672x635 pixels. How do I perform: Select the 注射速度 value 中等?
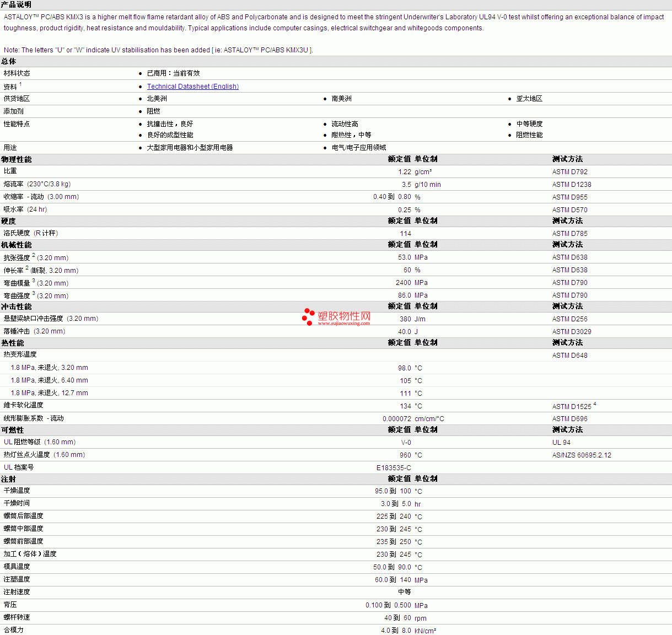click(x=405, y=592)
